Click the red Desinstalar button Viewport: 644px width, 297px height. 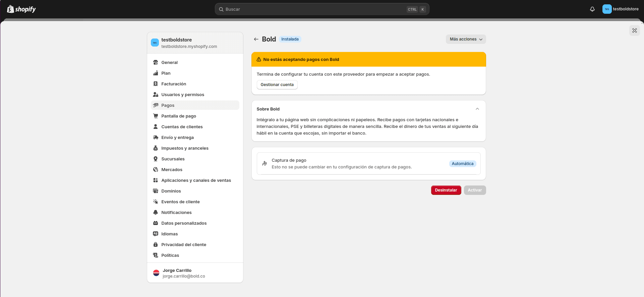click(x=446, y=190)
